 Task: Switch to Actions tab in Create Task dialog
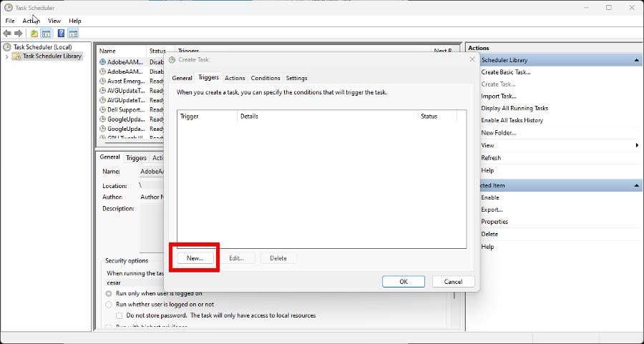235,78
